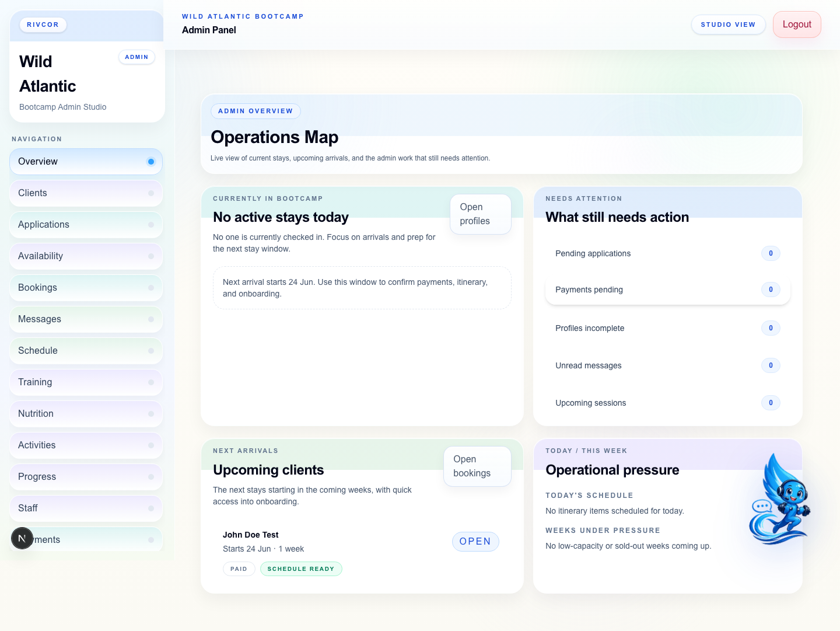
Task: Click 'What still needs action' heading
Action: [x=617, y=217]
